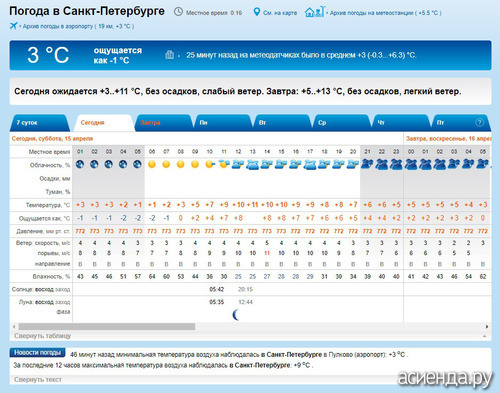
Task: Click the clock icon beside local time
Action: [178, 12]
